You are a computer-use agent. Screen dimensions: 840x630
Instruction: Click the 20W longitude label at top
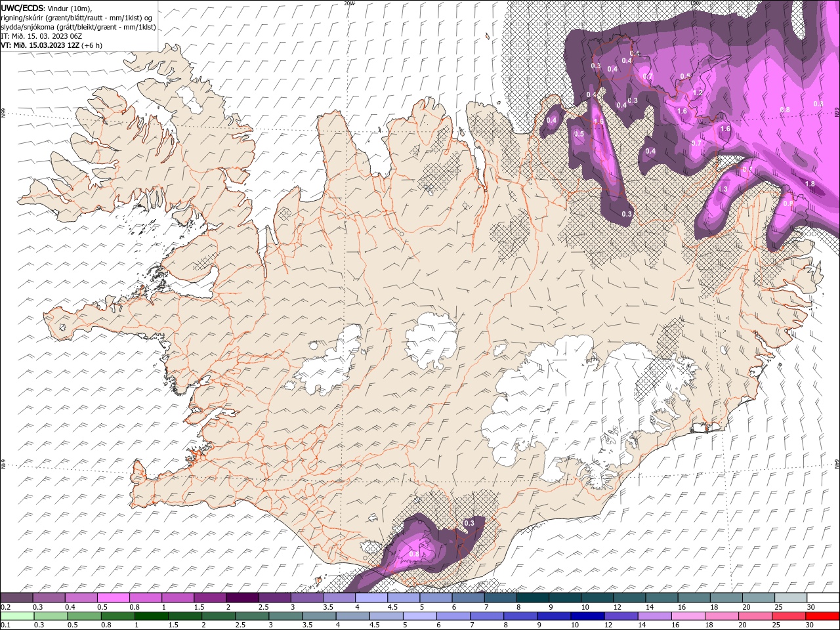click(x=349, y=3)
